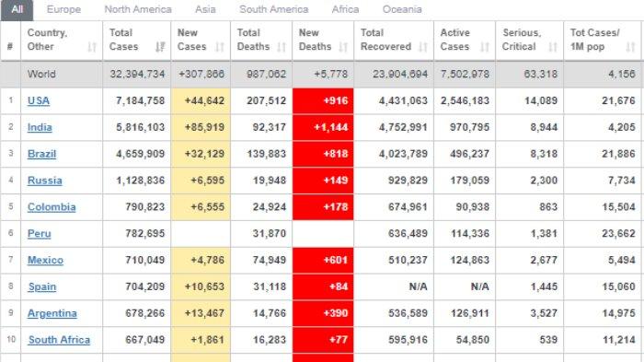Sort by Serious, Critical arrow icon

pos(553,47)
